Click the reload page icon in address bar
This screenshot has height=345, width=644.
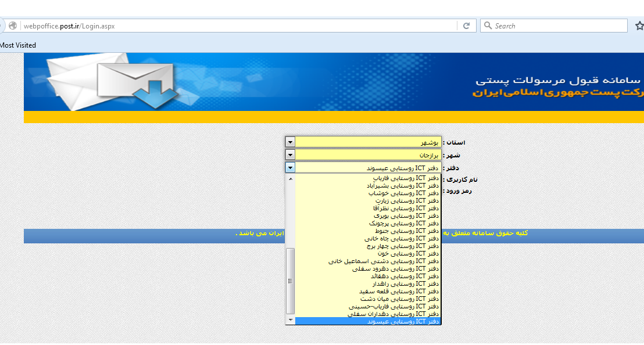pyautogui.click(x=466, y=26)
